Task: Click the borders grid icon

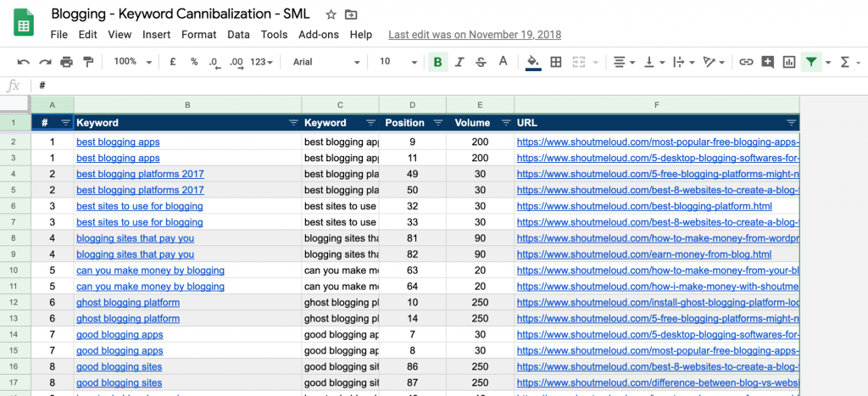Action: point(556,62)
